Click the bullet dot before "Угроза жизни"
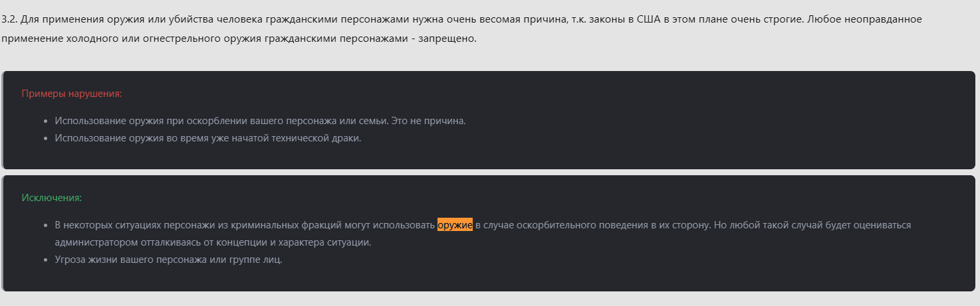The image size is (980, 306). [45, 260]
